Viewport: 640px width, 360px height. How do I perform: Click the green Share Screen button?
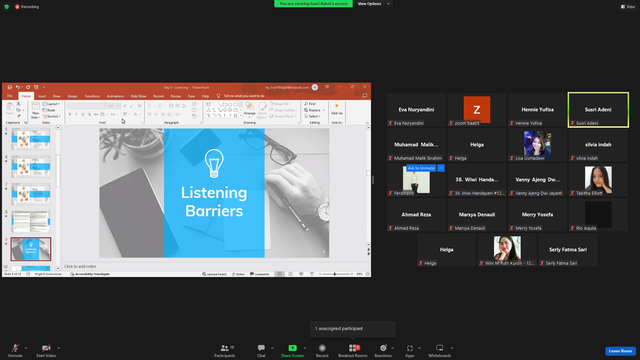point(292,350)
